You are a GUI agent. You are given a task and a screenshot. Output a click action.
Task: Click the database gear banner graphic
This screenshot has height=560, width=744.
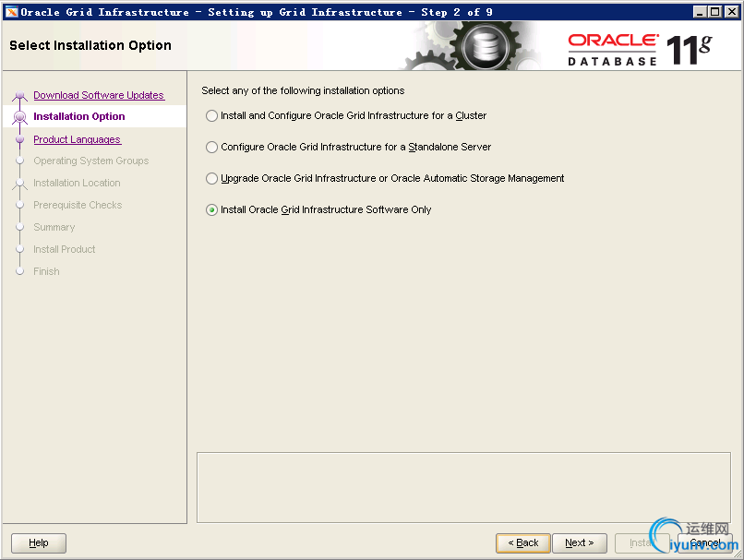coord(474,46)
